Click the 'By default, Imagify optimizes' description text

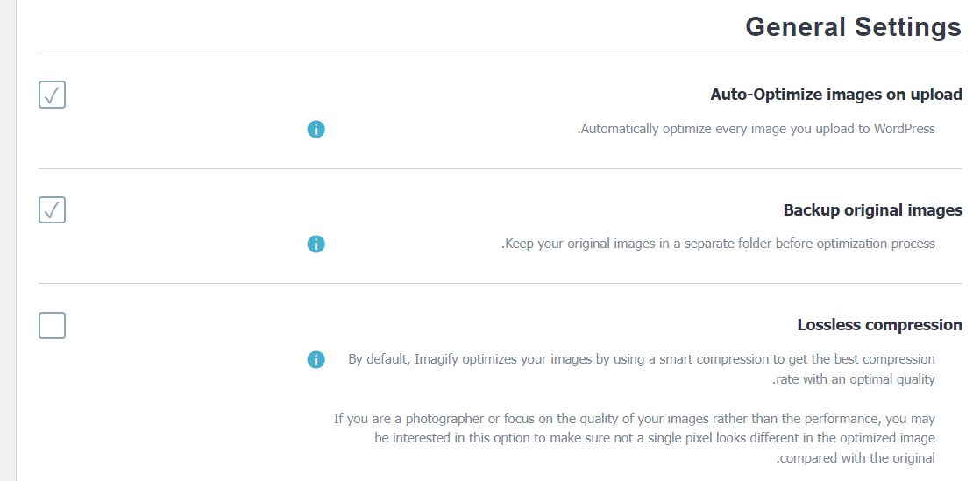pyautogui.click(x=641, y=359)
